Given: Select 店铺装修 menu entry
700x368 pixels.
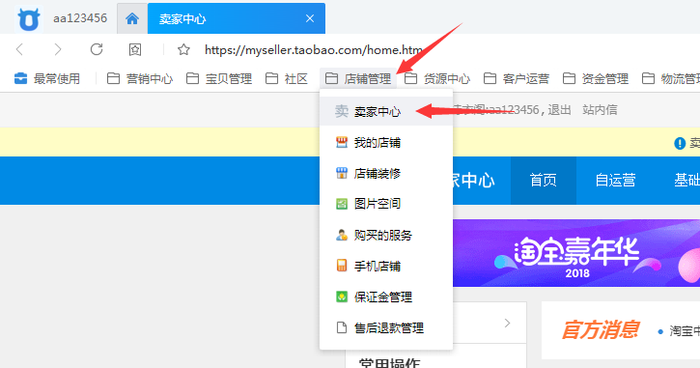Looking at the screenshot, I should [x=386, y=173].
